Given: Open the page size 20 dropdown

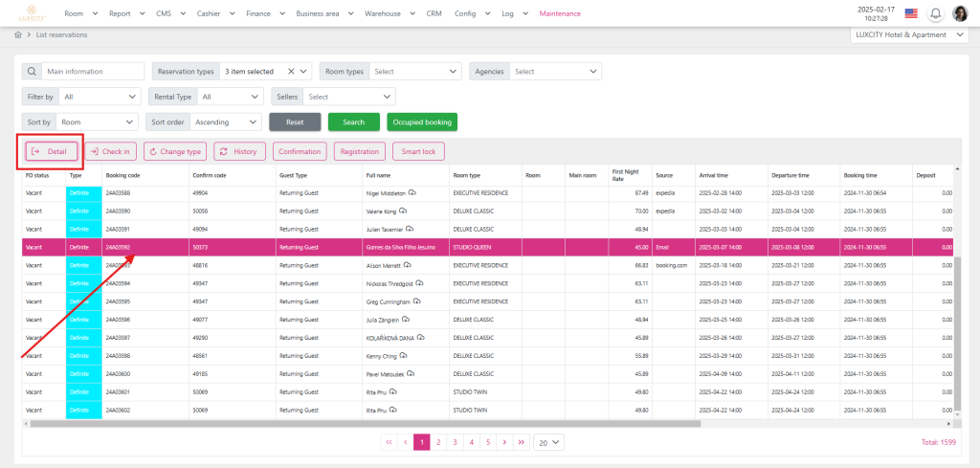Looking at the screenshot, I should coord(549,442).
